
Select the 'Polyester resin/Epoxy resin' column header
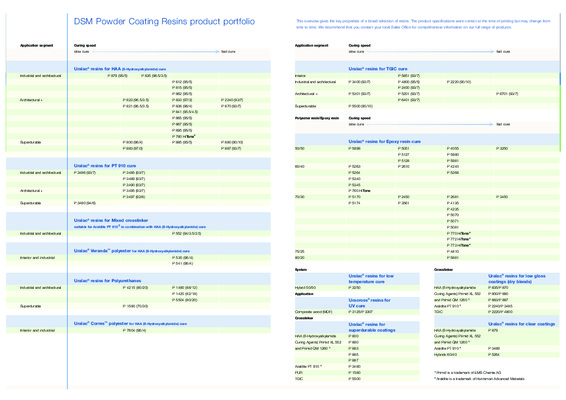(317, 118)
